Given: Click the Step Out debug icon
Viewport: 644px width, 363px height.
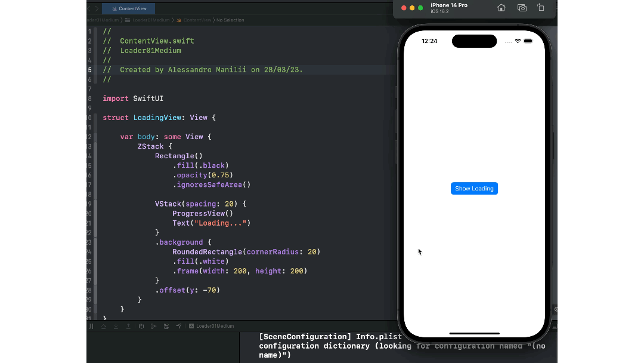Looking at the screenshot, I should [x=128, y=326].
